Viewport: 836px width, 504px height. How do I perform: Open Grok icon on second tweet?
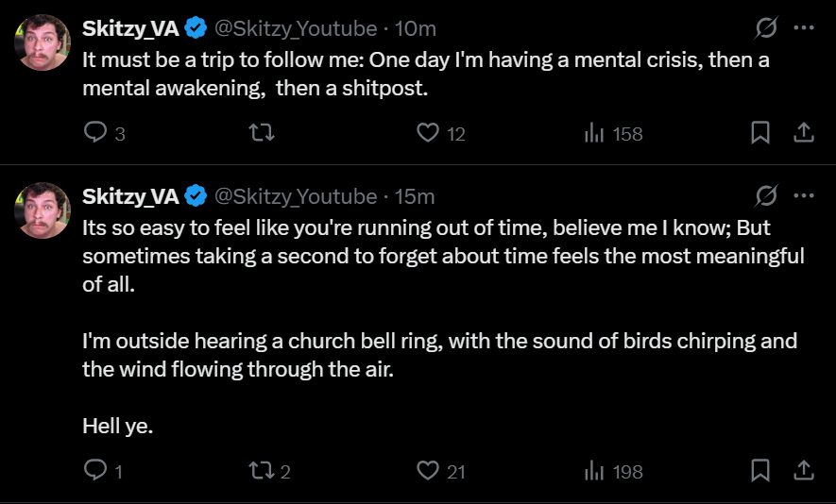(766, 196)
